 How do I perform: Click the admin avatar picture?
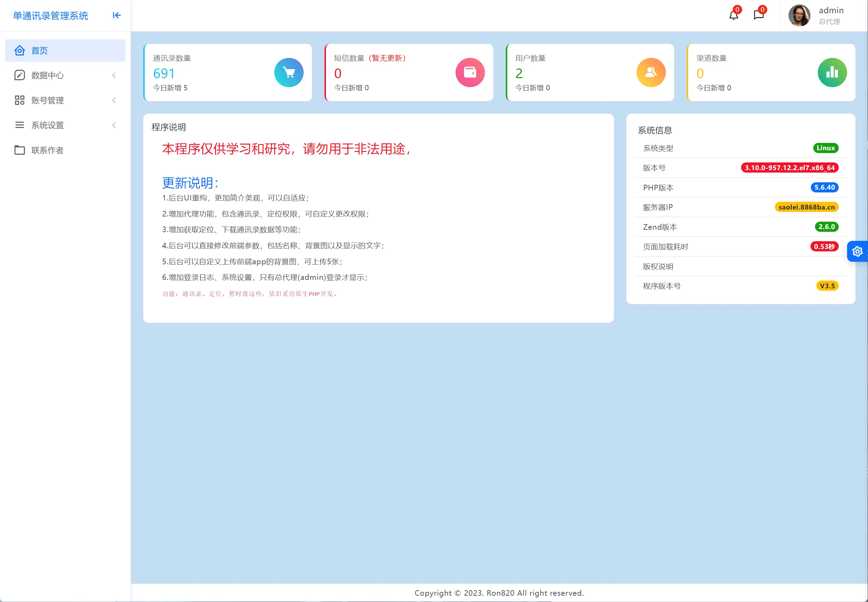pos(799,15)
